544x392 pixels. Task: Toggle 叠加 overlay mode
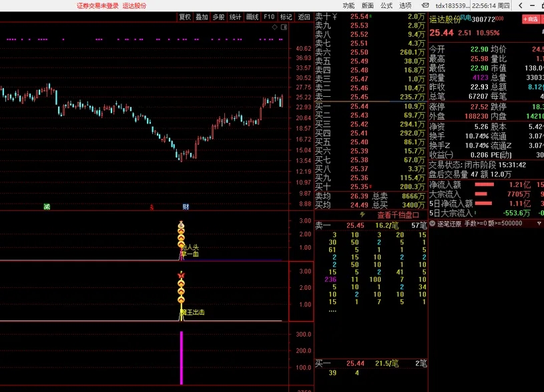(x=202, y=17)
